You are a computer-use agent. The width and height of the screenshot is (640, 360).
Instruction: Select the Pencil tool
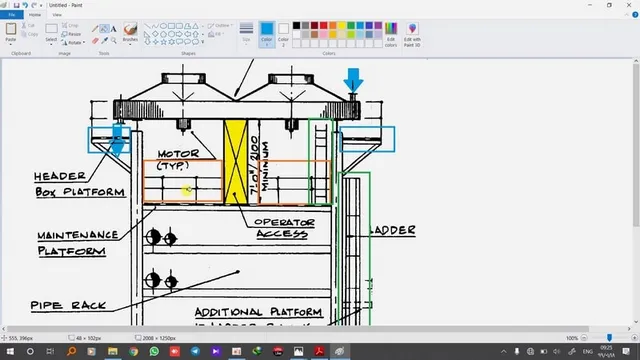tap(95, 29)
